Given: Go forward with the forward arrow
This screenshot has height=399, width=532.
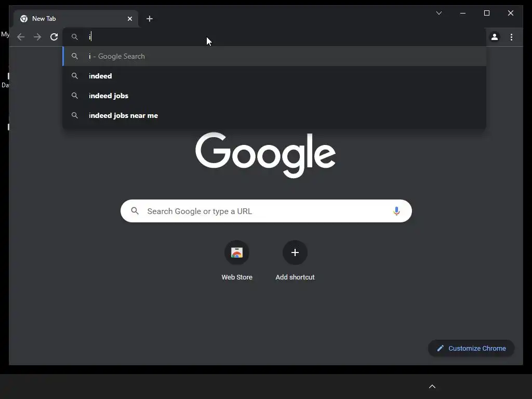Looking at the screenshot, I should coord(37,37).
